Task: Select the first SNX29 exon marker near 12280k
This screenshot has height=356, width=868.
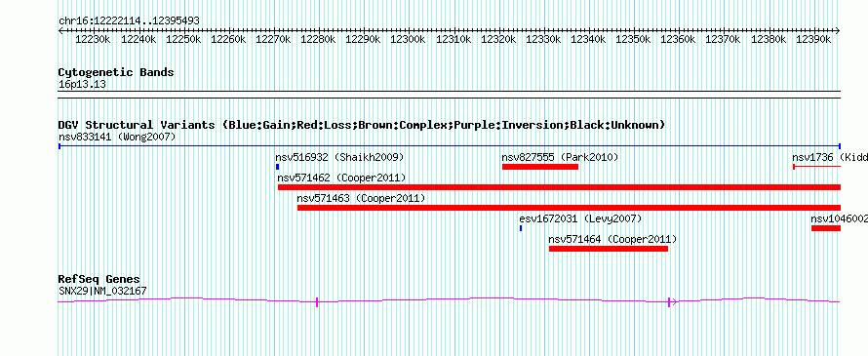Action: (317, 301)
